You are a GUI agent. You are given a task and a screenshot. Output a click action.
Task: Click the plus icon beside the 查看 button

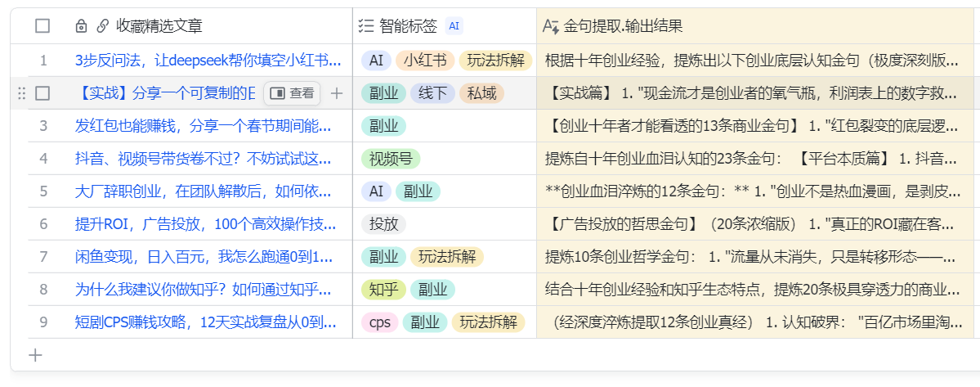(336, 93)
